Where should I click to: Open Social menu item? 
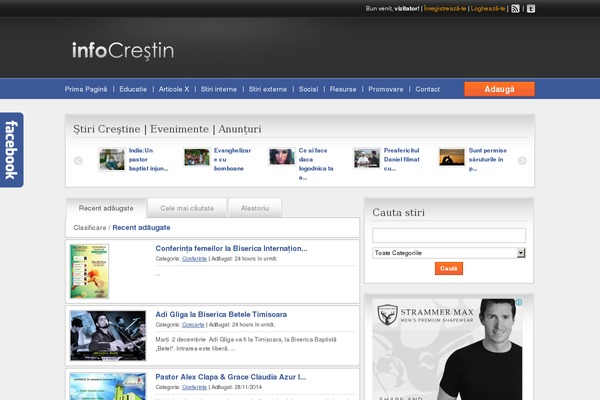click(308, 89)
